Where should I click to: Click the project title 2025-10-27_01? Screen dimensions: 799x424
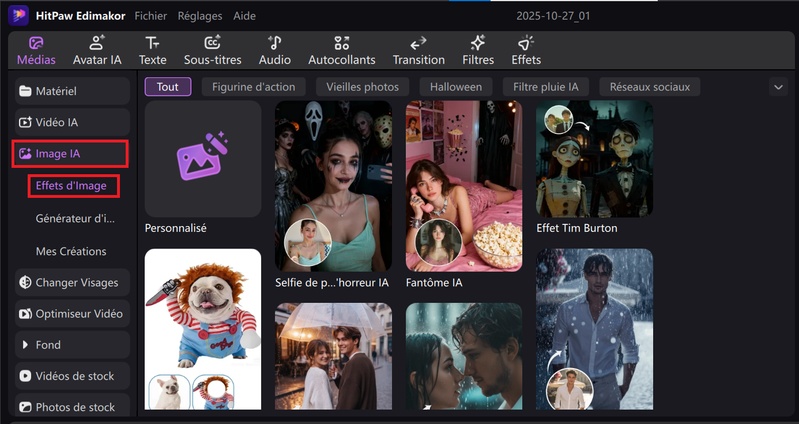553,16
